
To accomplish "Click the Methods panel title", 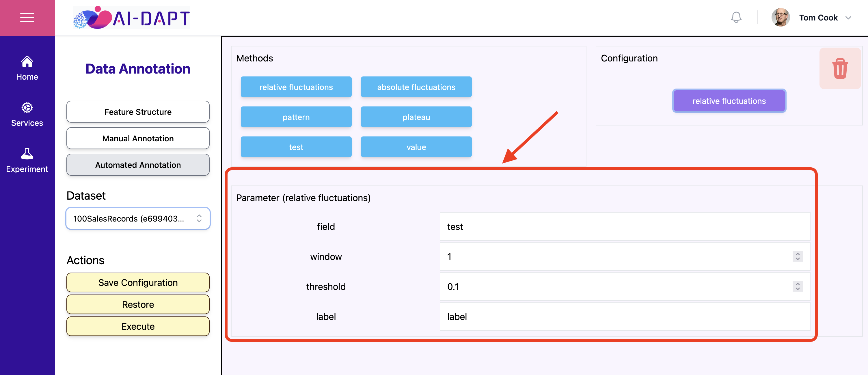I will (x=254, y=58).
